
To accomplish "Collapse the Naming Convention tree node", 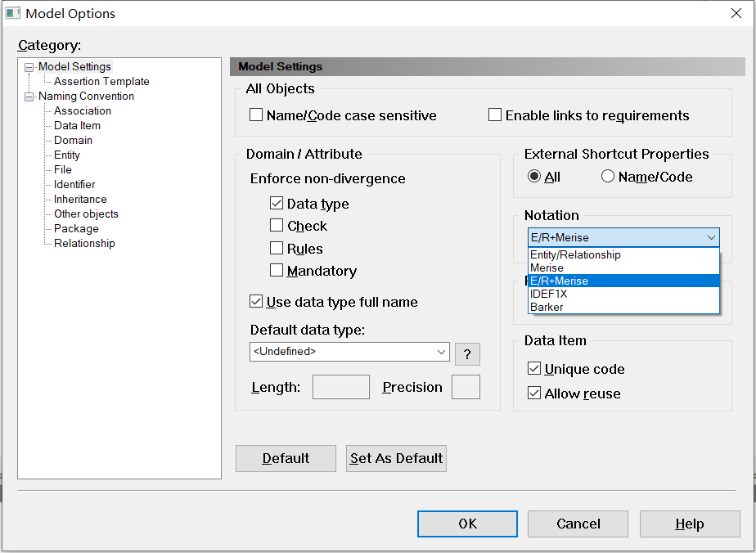I will [27, 96].
